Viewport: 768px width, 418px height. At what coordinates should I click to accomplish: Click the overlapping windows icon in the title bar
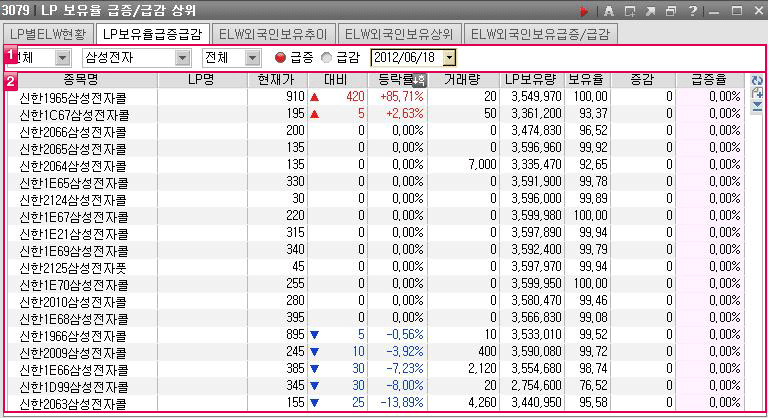click(x=671, y=11)
